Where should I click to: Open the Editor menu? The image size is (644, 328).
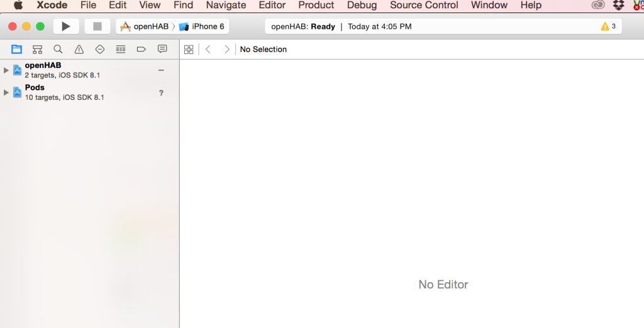pos(272,5)
